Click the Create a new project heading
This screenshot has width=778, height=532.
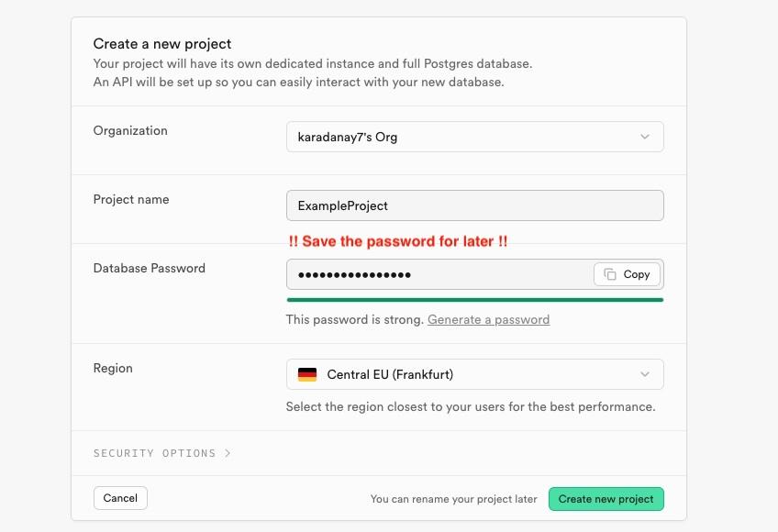(x=162, y=43)
